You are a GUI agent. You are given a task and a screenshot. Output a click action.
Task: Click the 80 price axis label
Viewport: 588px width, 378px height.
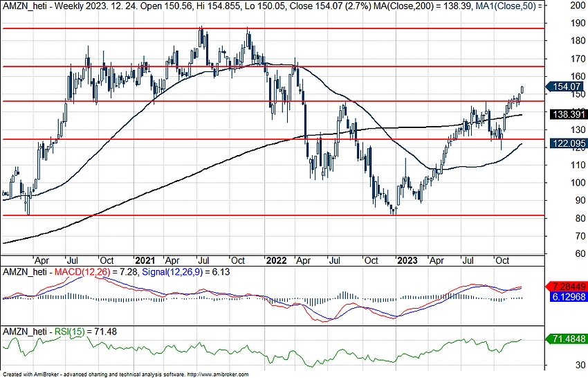click(580, 218)
